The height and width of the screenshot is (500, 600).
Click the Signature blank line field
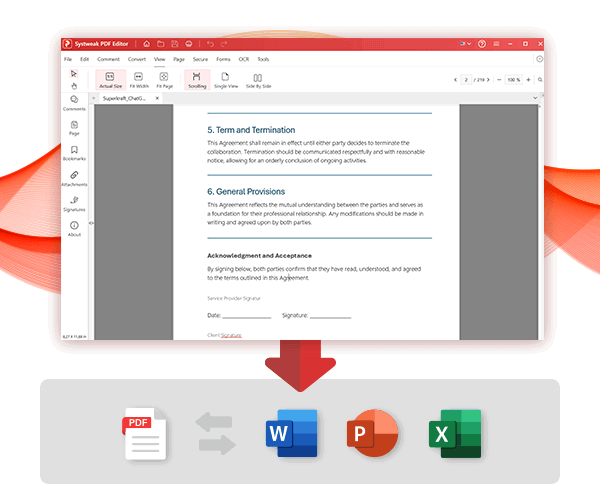point(330,316)
